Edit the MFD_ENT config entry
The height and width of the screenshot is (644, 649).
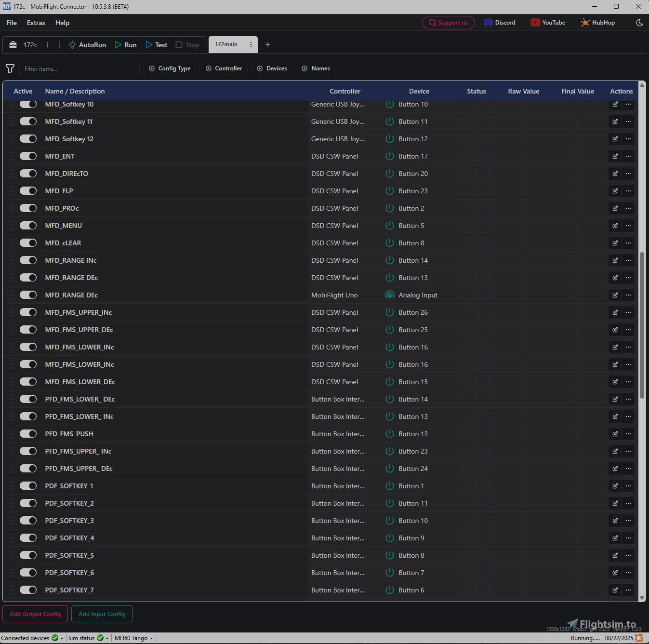click(615, 156)
